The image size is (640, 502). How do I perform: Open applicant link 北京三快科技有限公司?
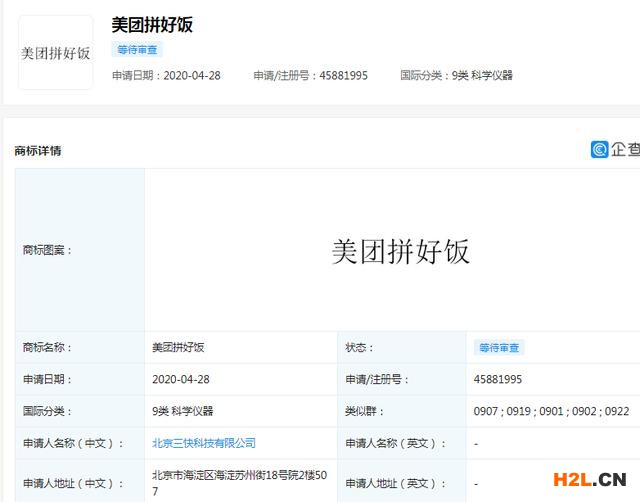[203, 442]
